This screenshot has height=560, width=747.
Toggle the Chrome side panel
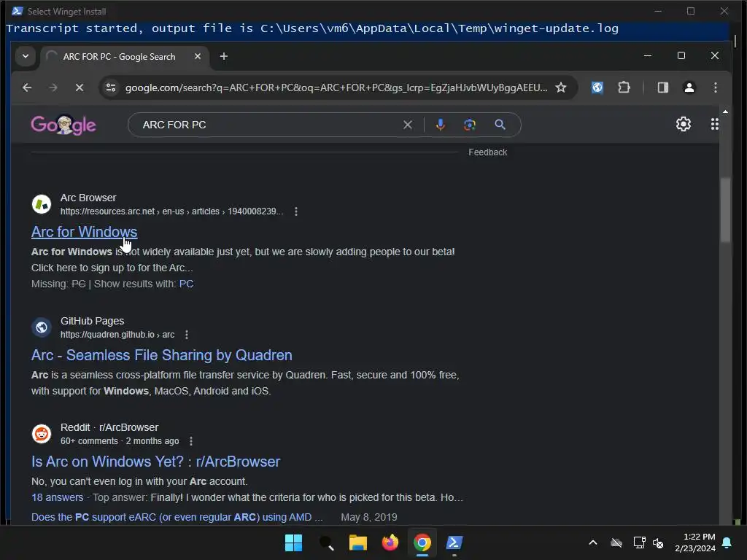click(662, 87)
